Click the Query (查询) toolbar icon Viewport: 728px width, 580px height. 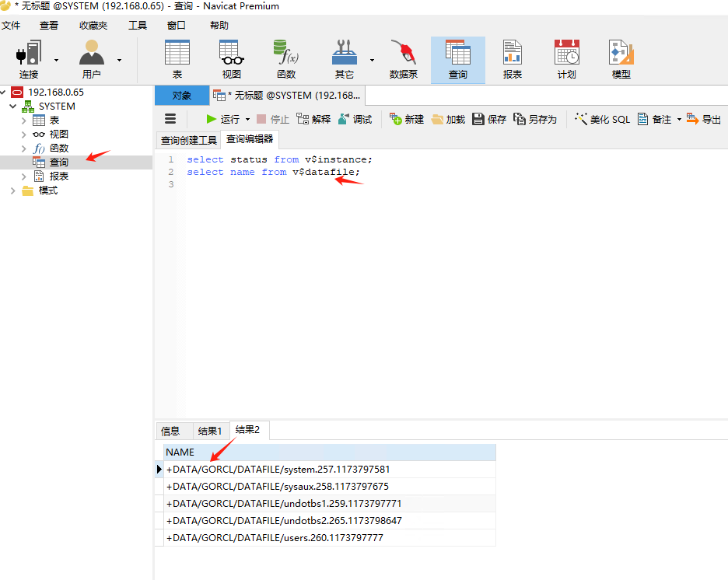tap(458, 52)
